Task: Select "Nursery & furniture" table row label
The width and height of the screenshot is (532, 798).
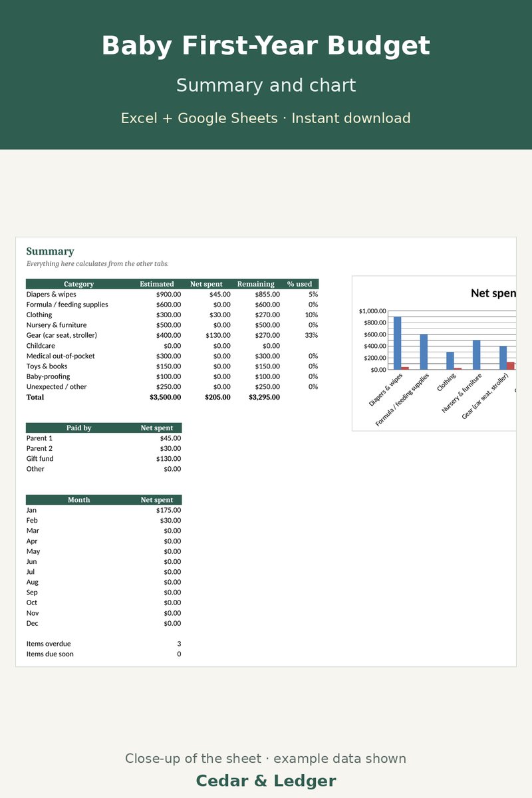Action: click(x=57, y=325)
